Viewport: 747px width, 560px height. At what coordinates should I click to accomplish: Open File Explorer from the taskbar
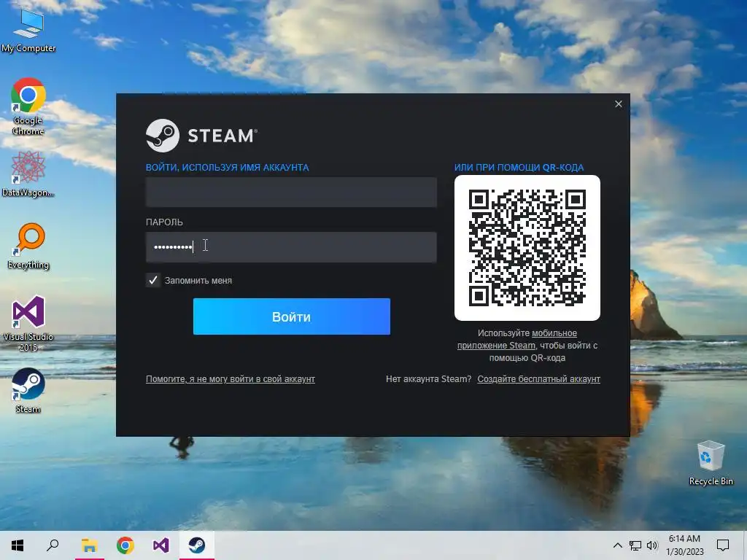point(89,545)
